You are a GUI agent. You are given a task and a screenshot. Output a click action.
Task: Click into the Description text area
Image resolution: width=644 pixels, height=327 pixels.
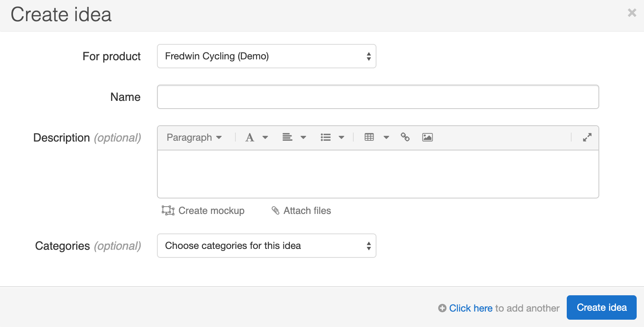point(378,174)
